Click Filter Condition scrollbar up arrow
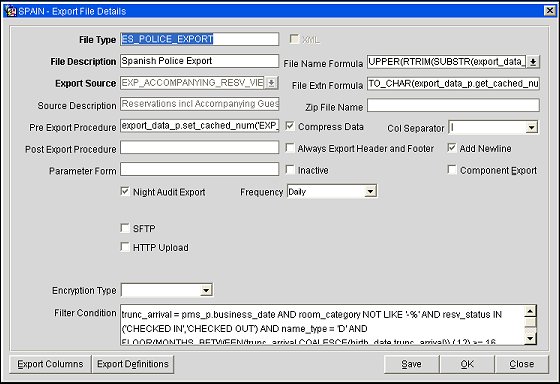560x384 pixels. point(530,311)
